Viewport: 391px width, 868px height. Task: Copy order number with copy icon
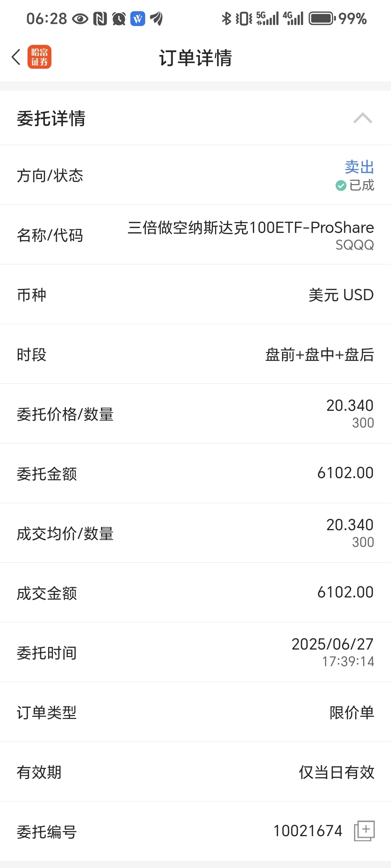coord(364,831)
